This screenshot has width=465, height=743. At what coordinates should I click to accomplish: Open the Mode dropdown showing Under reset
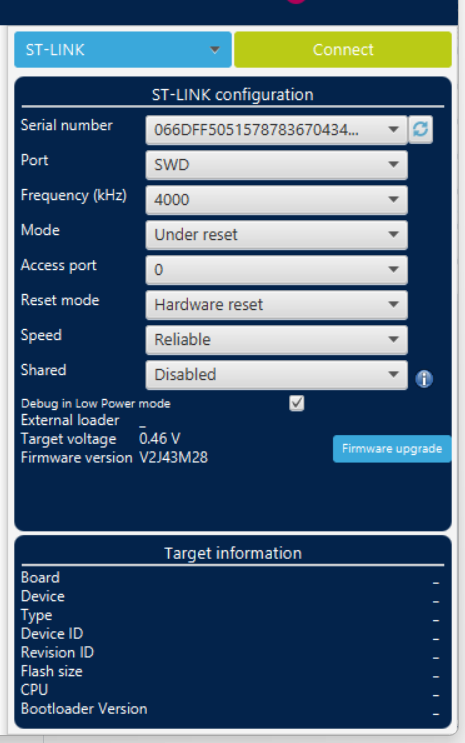(x=276, y=235)
